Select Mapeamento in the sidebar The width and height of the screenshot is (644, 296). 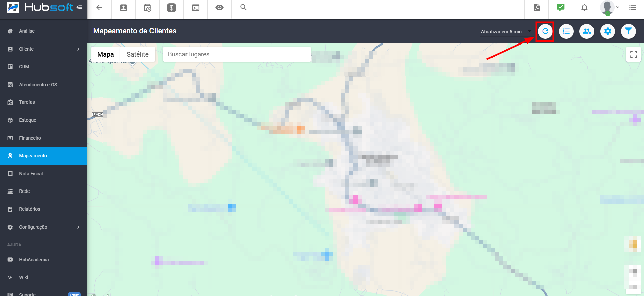[43, 156]
